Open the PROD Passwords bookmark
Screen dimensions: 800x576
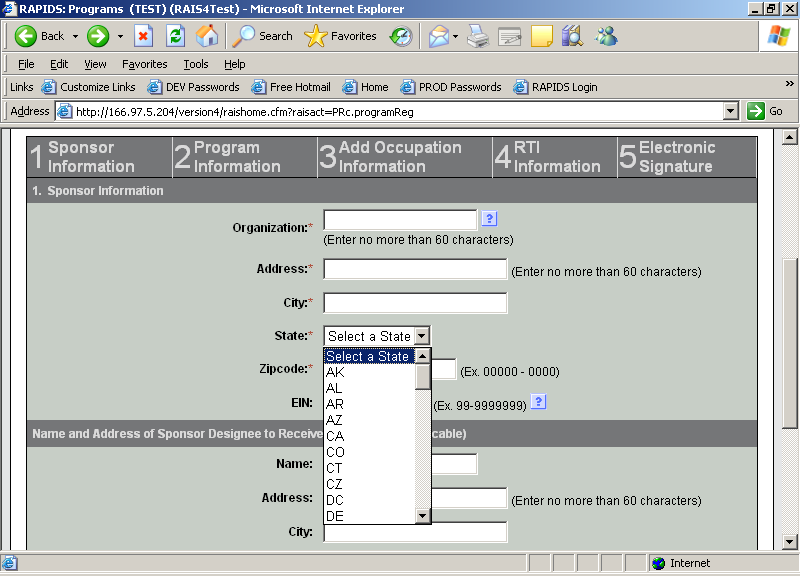451,87
